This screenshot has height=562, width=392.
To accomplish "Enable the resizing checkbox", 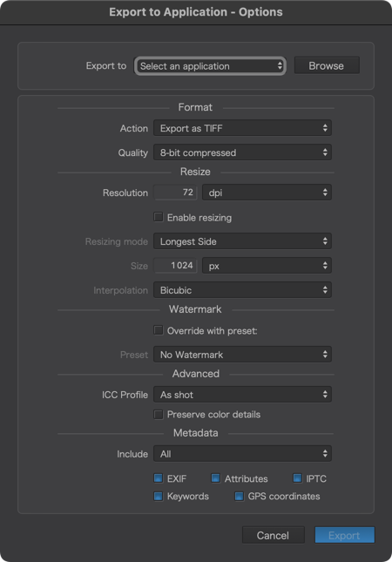I will click(x=159, y=217).
